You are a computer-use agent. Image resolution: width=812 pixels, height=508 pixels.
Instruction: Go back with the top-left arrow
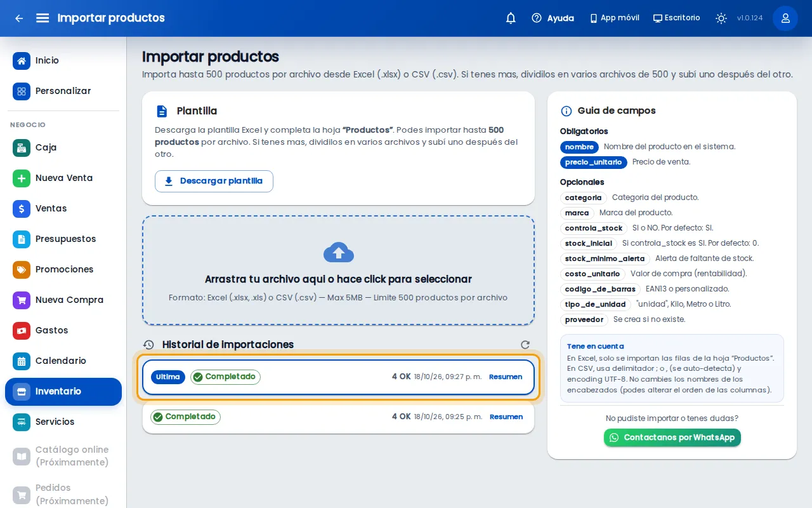[19, 18]
